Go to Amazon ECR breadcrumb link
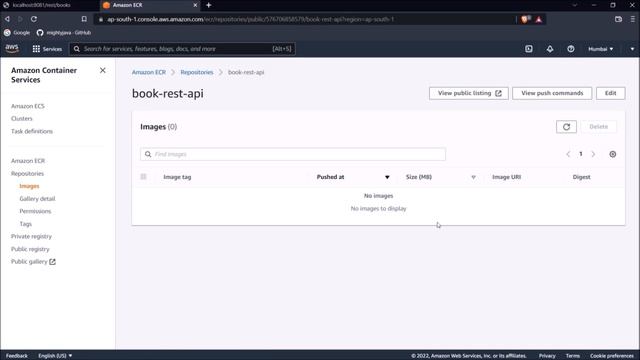 [149, 72]
